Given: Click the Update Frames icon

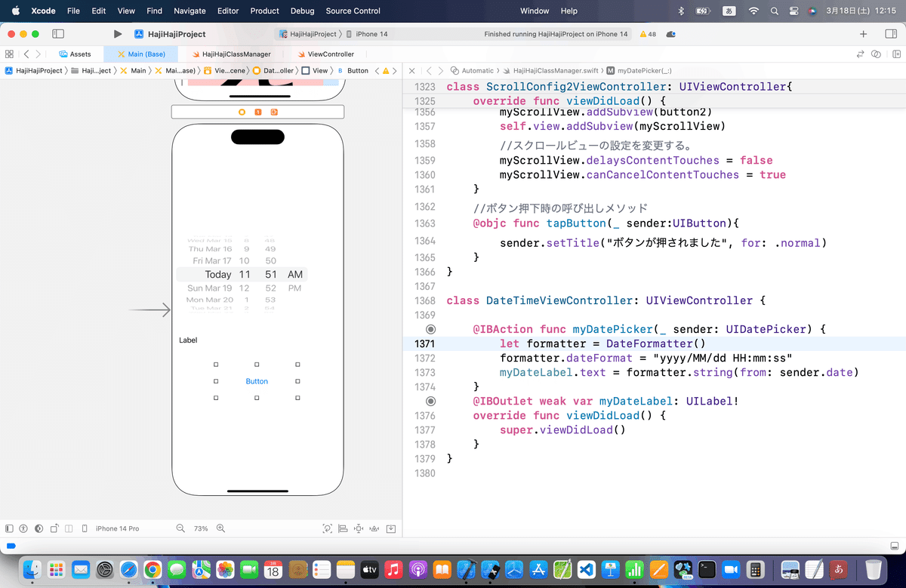Looking at the screenshot, I should [x=327, y=528].
